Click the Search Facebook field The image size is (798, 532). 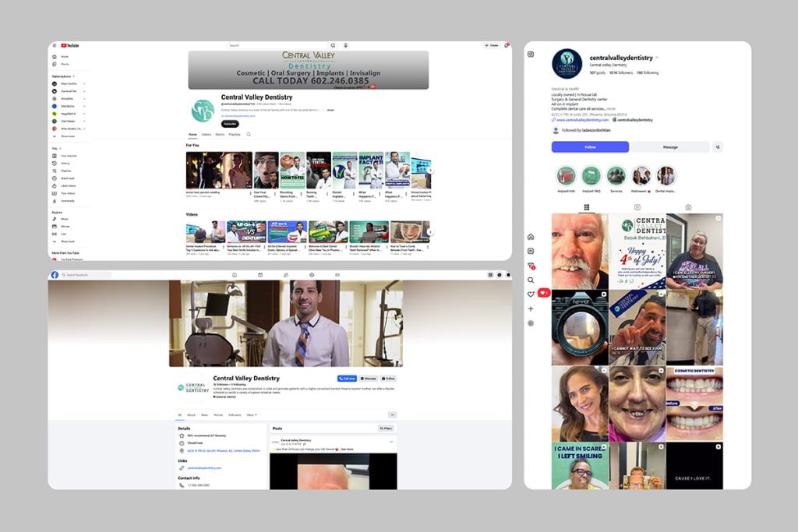pos(86,275)
